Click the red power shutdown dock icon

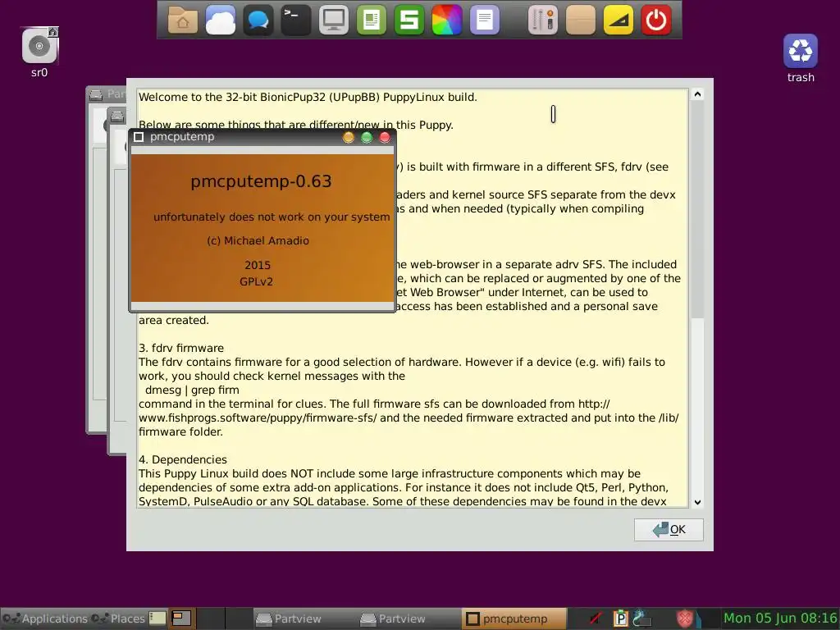(656, 21)
